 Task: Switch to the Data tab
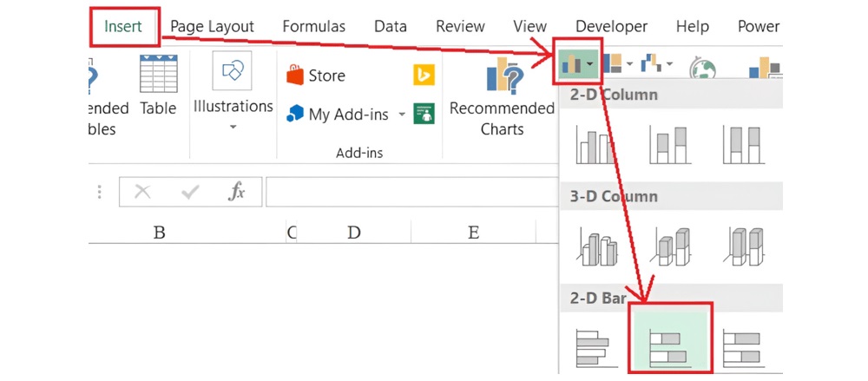coord(391,27)
